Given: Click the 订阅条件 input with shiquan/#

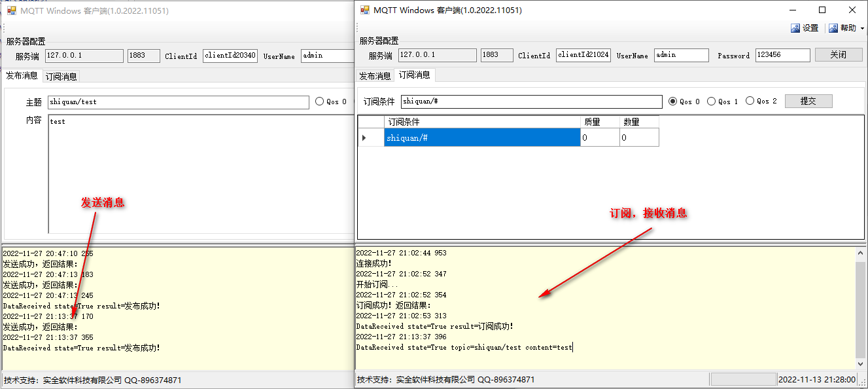Looking at the screenshot, I should click(531, 102).
